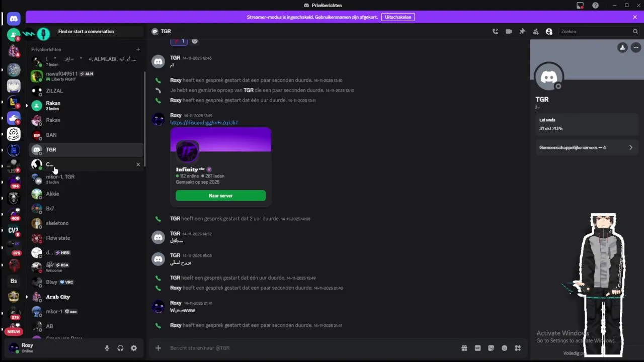Jump to NIEUW unread indicator
644x362 pixels.
14,332
